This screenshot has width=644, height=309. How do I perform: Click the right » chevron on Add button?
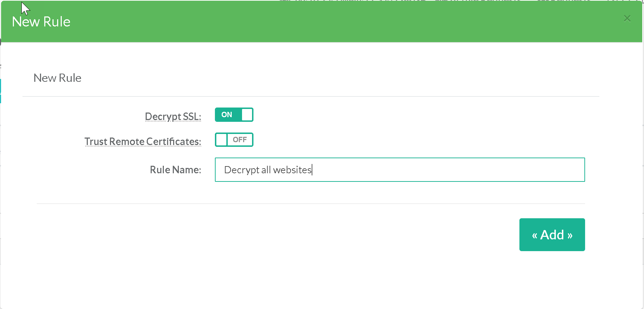pos(570,235)
